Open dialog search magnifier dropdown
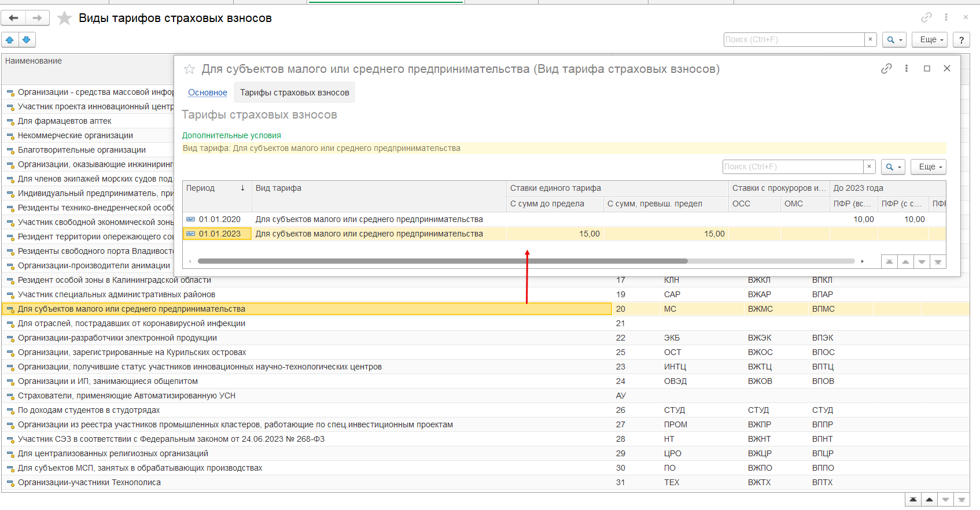This screenshot has width=980, height=510. pyautogui.click(x=893, y=167)
